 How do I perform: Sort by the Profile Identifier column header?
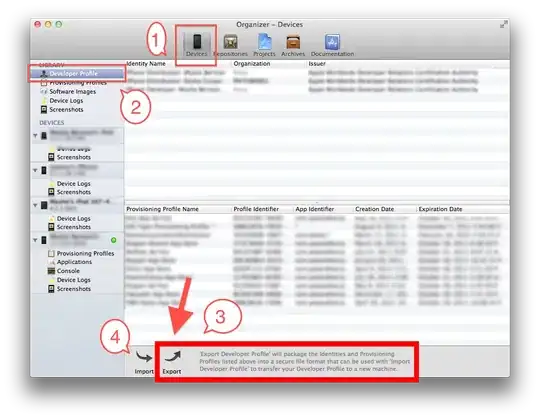[x=256, y=209]
